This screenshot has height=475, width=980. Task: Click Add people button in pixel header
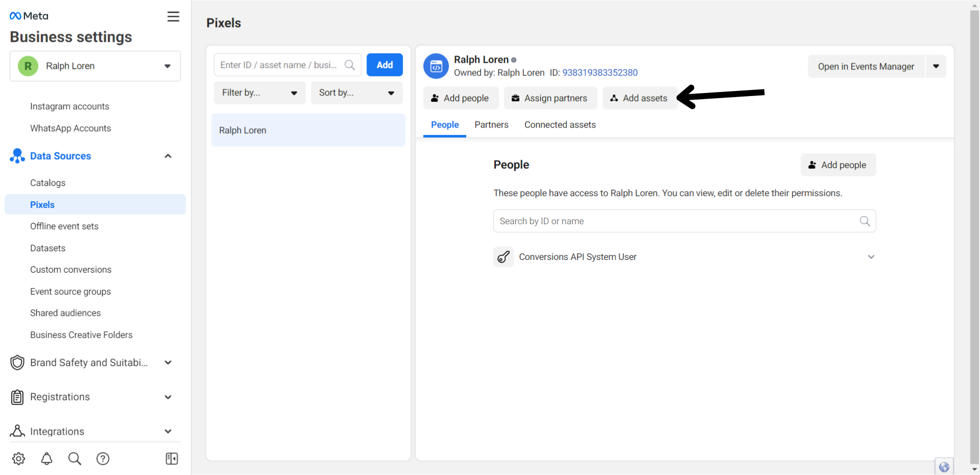tap(461, 98)
